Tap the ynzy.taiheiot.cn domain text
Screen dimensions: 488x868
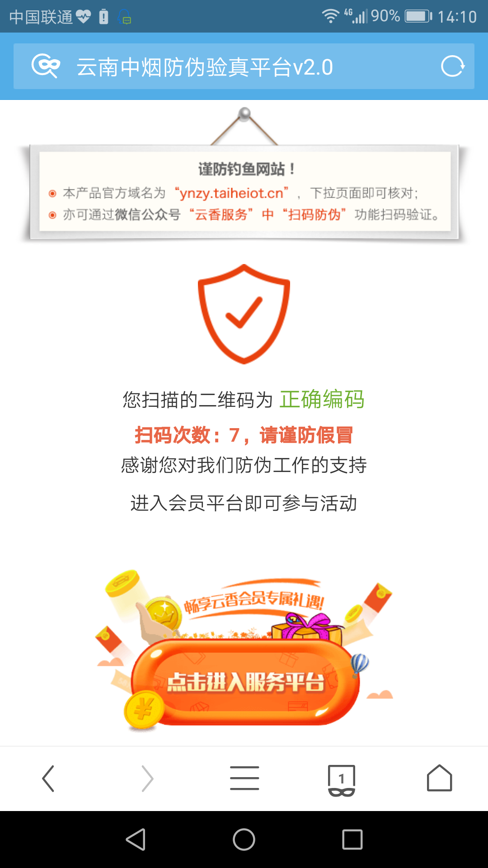click(232, 193)
